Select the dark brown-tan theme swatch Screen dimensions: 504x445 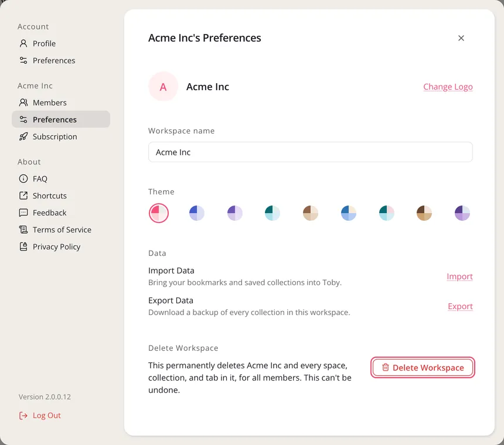424,213
